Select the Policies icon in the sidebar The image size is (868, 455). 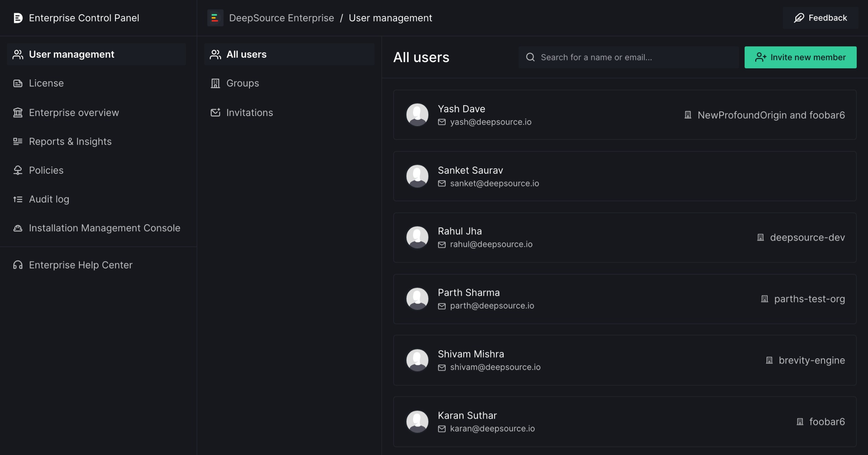[17, 170]
